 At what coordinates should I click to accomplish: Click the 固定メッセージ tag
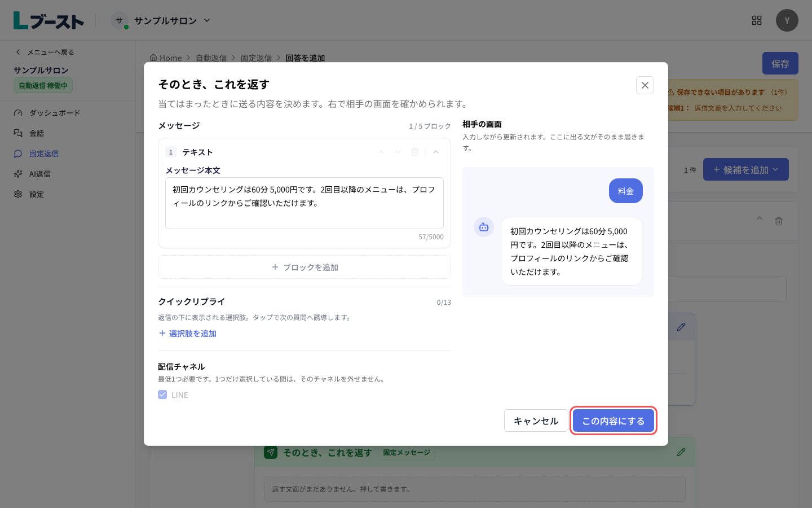[x=407, y=452]
